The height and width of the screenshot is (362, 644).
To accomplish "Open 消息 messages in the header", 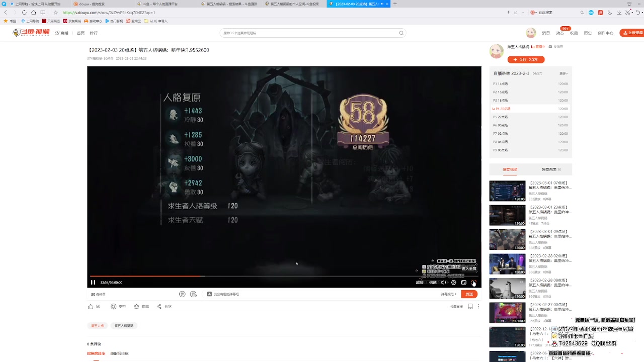I will [x=546, y=33].
